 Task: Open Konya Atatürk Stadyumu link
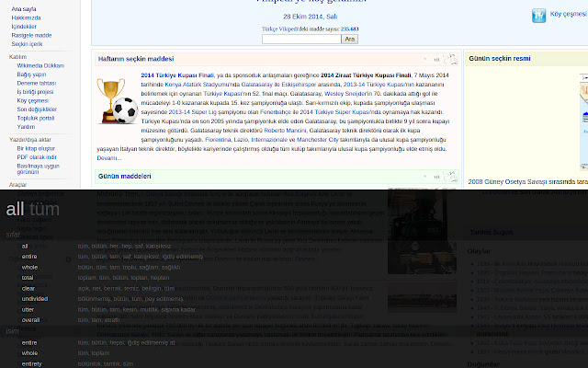point(197,85)
